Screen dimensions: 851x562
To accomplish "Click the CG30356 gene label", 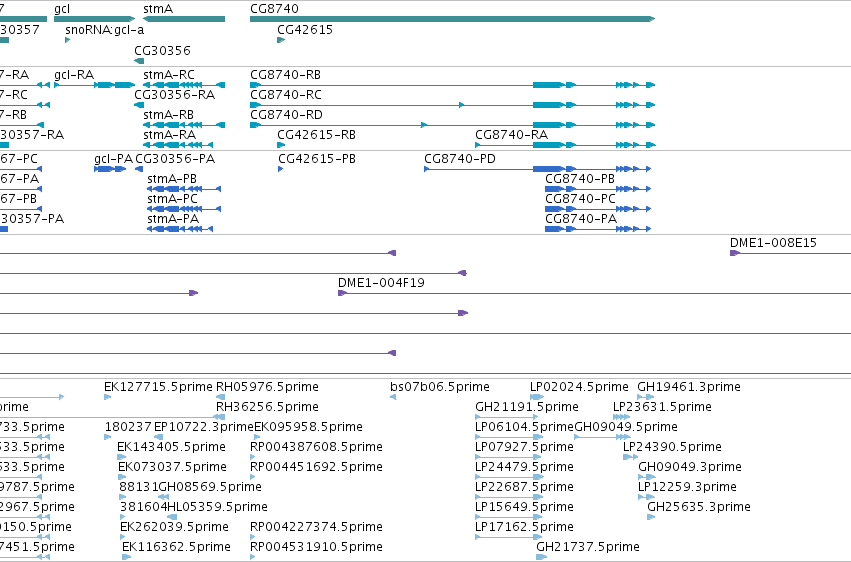I will point(162,50).
